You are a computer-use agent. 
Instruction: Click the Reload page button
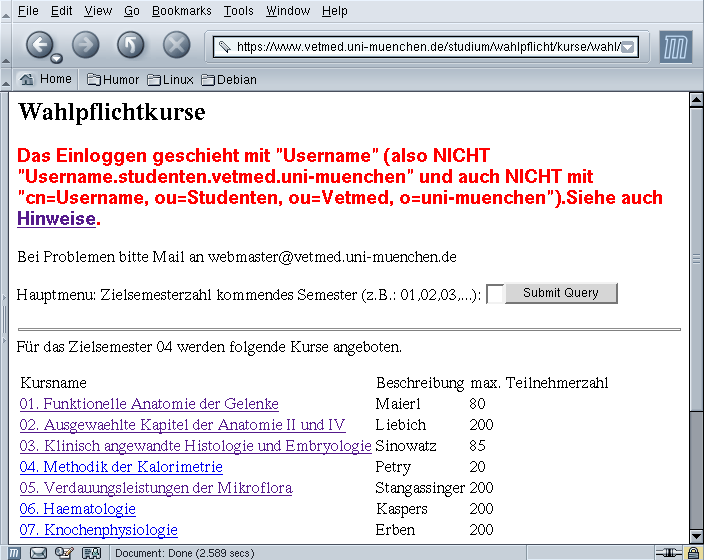pyautogui.click(x=131, y=44)
